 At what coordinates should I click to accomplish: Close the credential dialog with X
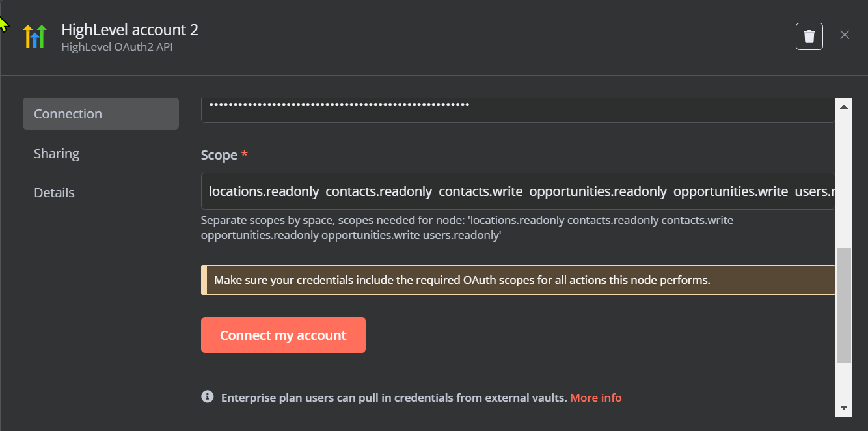[x=844, y=35]
